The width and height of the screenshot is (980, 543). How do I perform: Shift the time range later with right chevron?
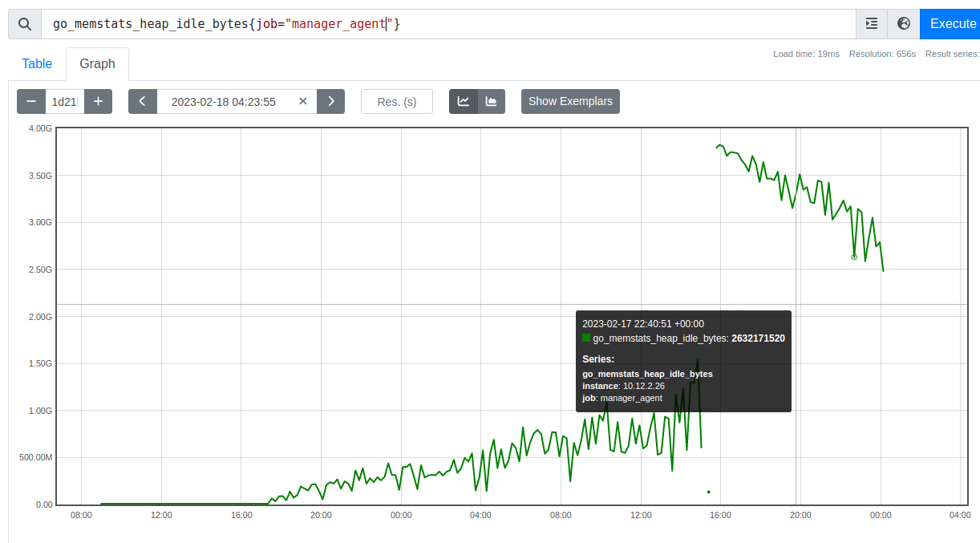coord(330,101)
